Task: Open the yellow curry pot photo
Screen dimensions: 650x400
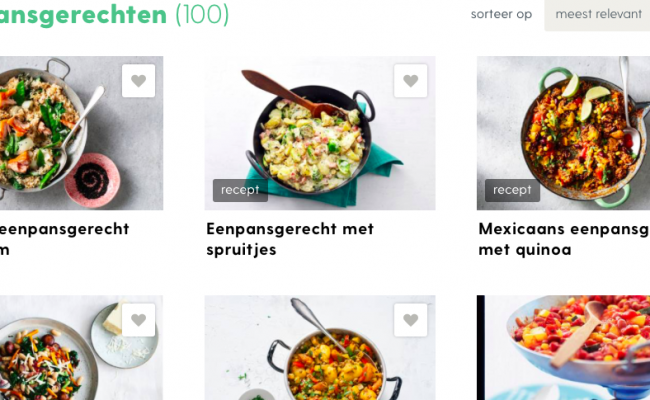Action: coord(320,347)
